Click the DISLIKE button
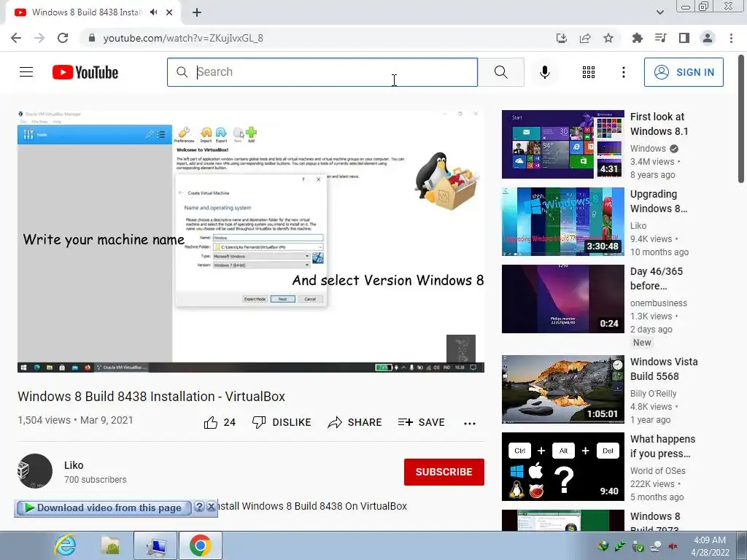 pyautogui.click(x=282, y=422)
